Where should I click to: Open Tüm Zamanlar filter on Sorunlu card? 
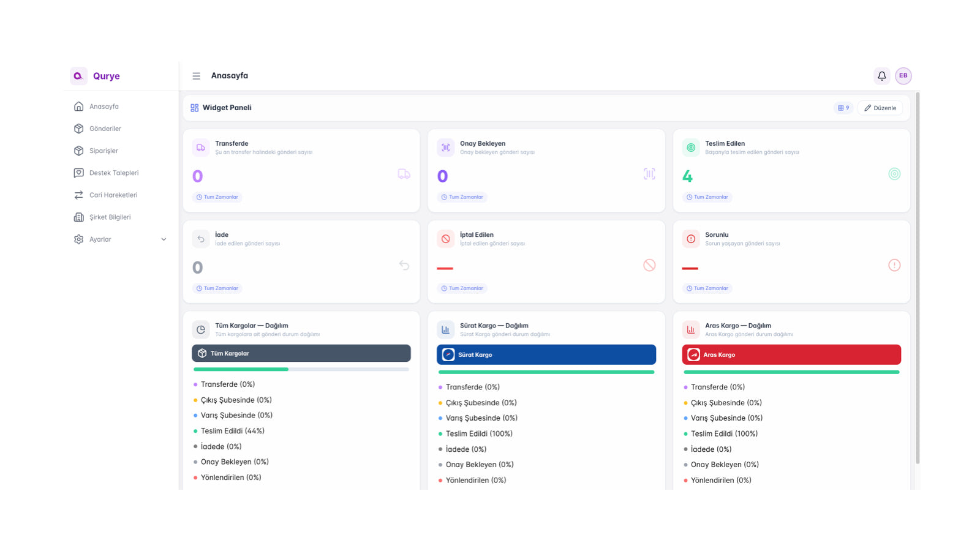707,288
